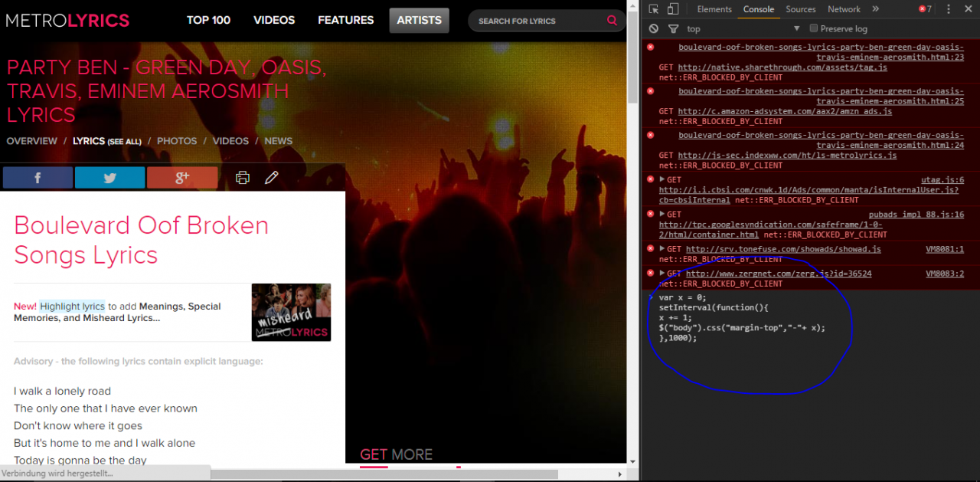Open the TOP 100 menu item
980x482 pixels.
click(208, 21)
